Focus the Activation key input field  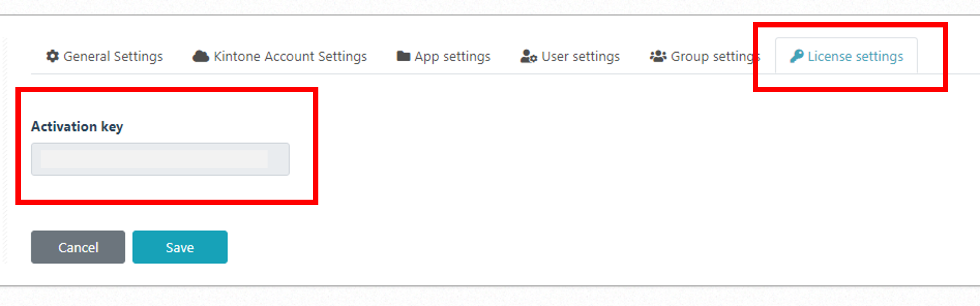coord(160,159)
